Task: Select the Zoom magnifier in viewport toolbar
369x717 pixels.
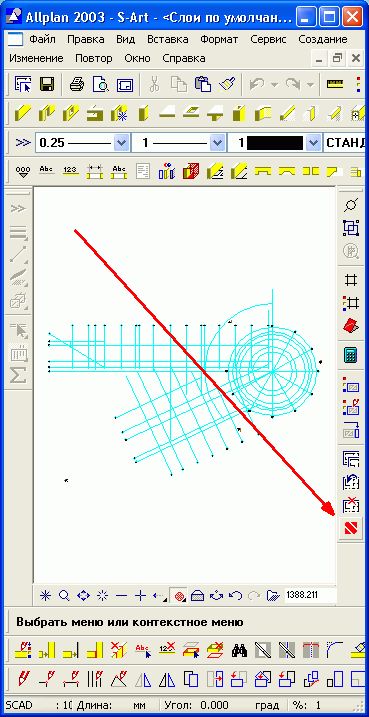Action: 64,595
